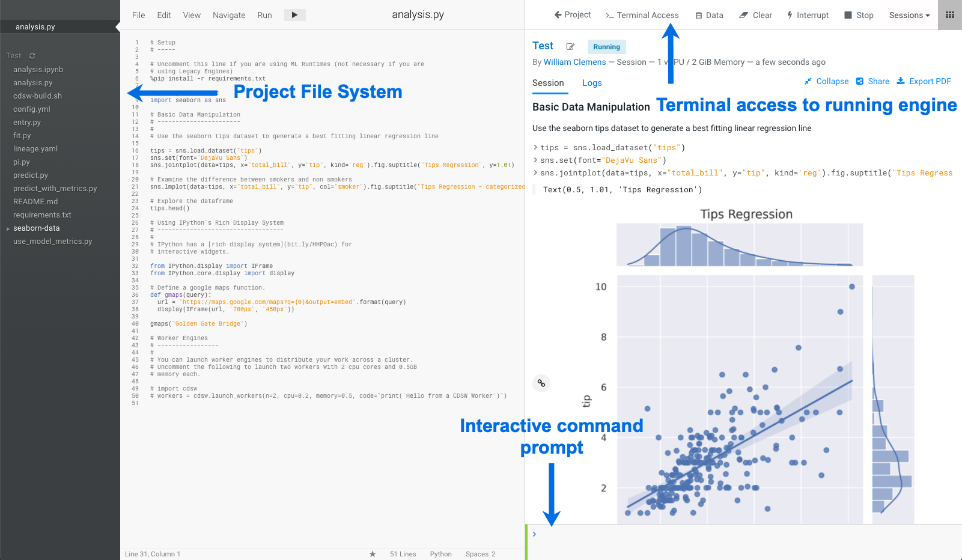This screenshot has width=962, height=560.
Task: Interrupt the running engine
Action: point(808,15)
